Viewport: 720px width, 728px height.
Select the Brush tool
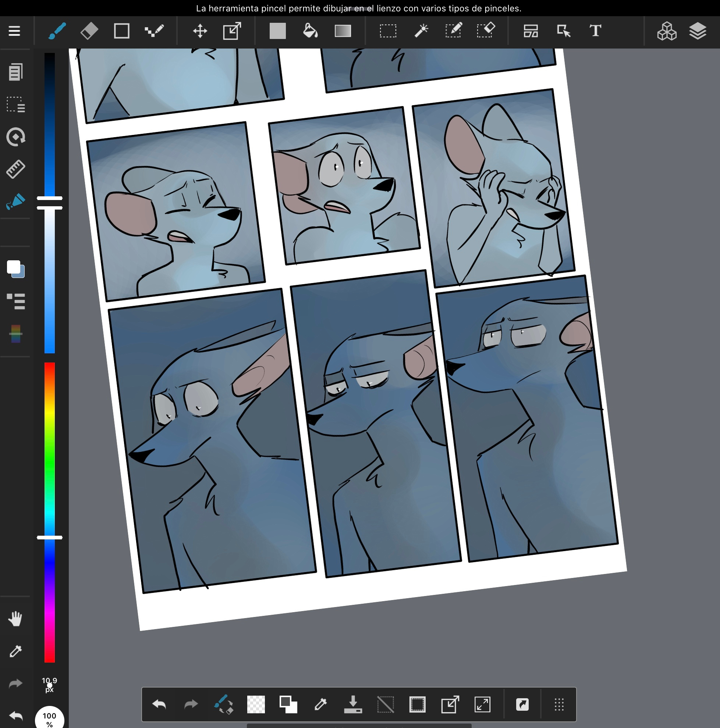pos(57,31)
